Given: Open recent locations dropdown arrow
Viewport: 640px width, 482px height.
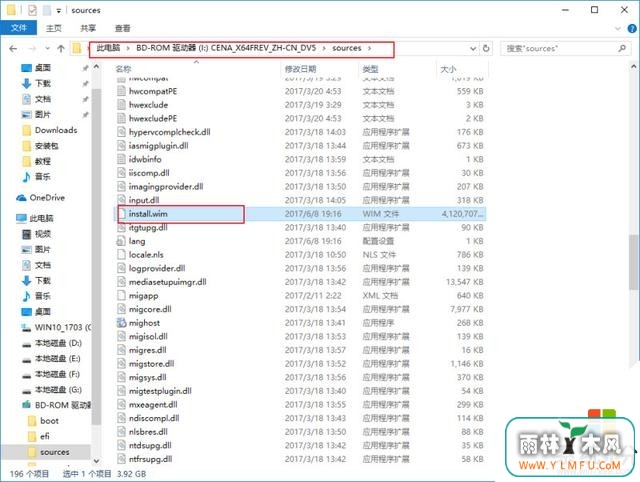Looking at the screenshot, I should coord(47,49).
